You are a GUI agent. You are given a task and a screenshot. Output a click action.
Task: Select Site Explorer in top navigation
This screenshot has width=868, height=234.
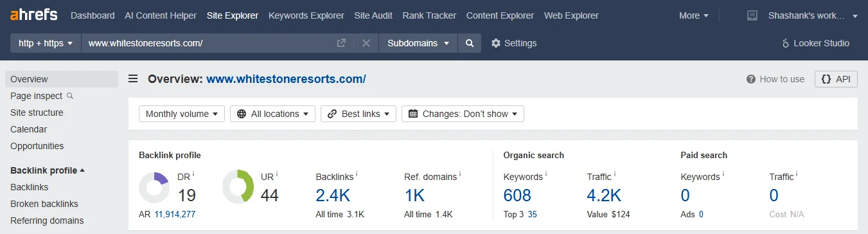[x=233, y=15]
